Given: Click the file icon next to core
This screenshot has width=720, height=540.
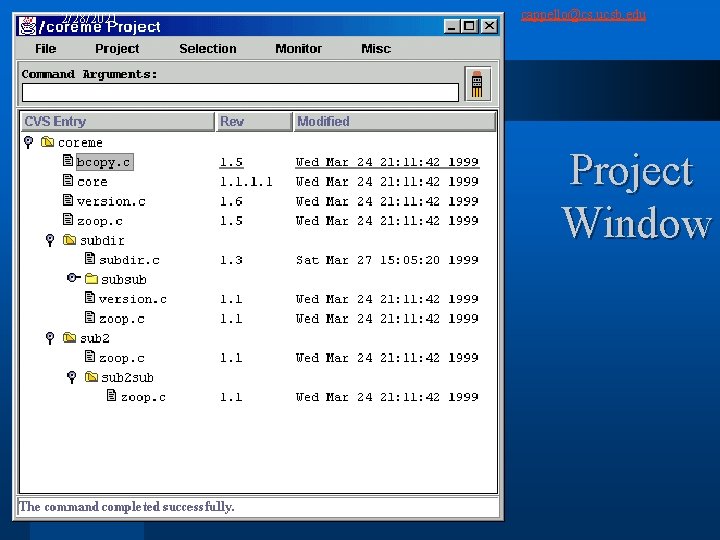Looking at the screenshot, I should coord(68,180).
